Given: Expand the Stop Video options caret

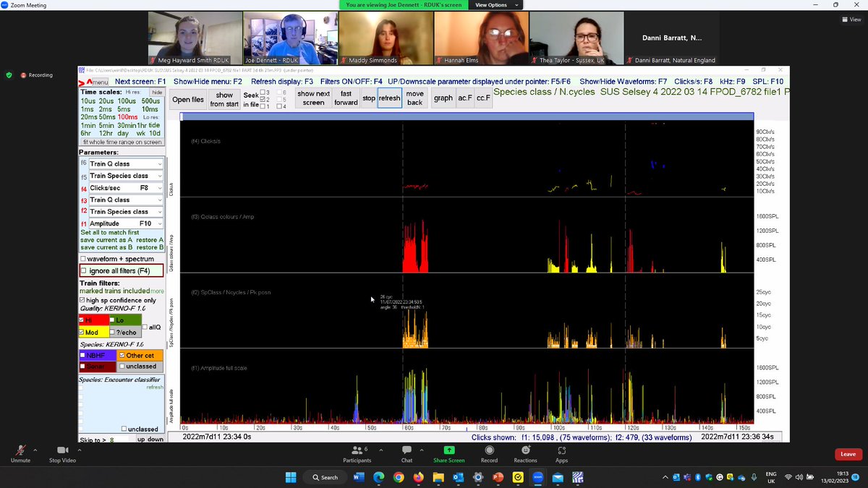Looking at the screenshot, I should tap(80, 450).
